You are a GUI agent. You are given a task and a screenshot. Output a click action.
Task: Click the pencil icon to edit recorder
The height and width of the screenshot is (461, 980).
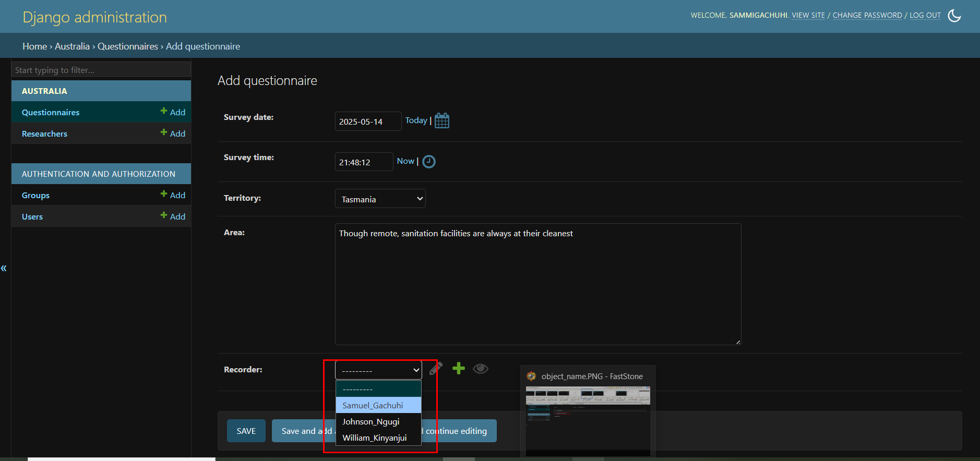436,369
